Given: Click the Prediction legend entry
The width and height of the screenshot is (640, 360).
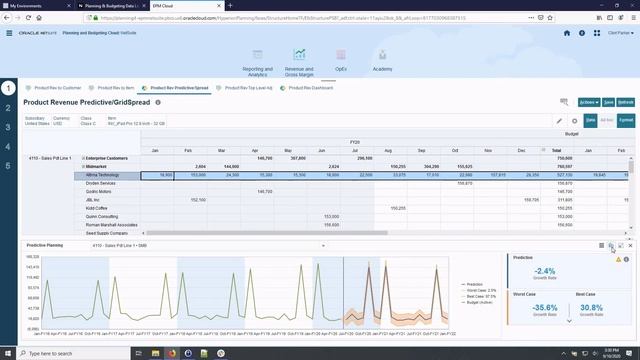Looking at the screenshot, I should point(472,284).
